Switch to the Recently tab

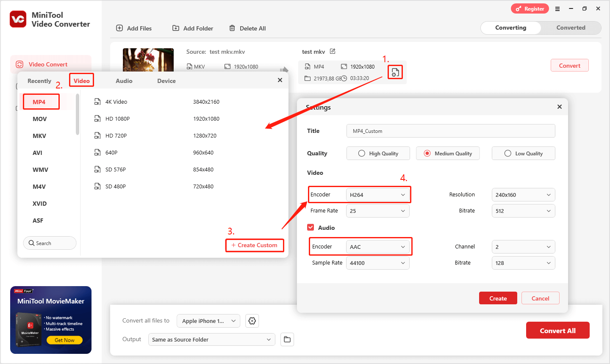pyautogui.click(x=39, y=81)
